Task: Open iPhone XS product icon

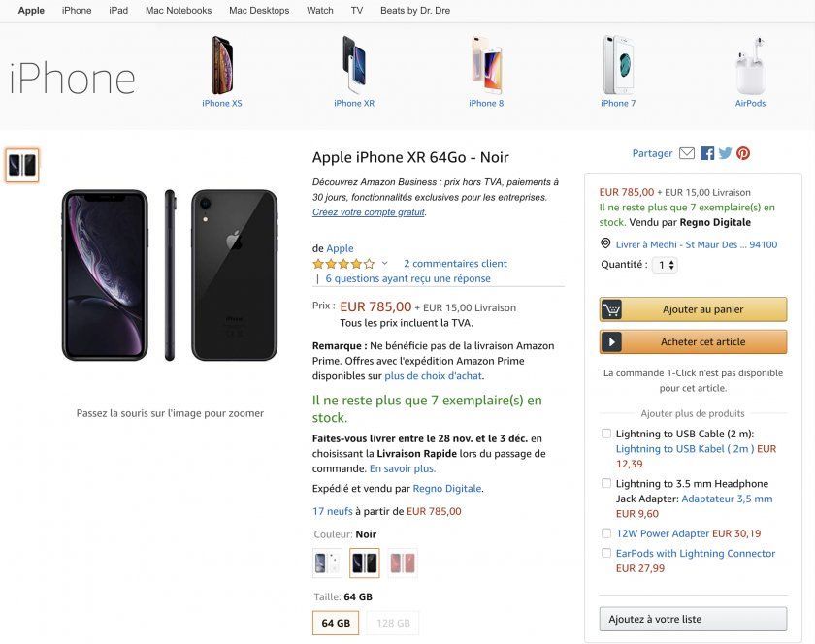Action: (x=222, y=65)
